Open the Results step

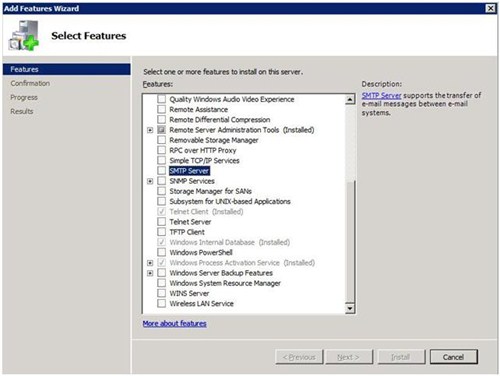click(22, 111)
